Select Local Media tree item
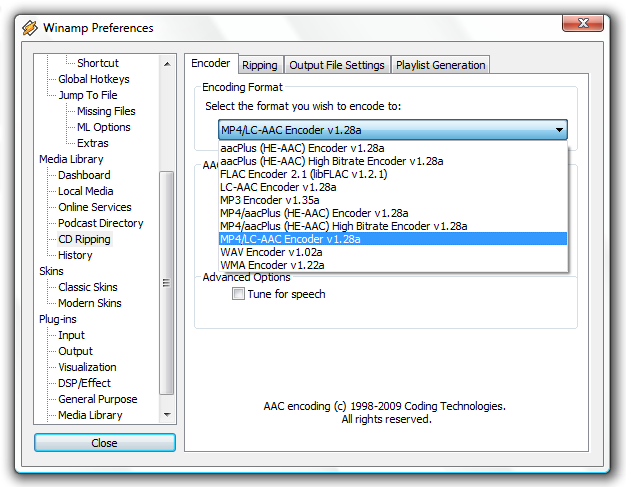This screenshot has height=487, width=626. [85, 191]
